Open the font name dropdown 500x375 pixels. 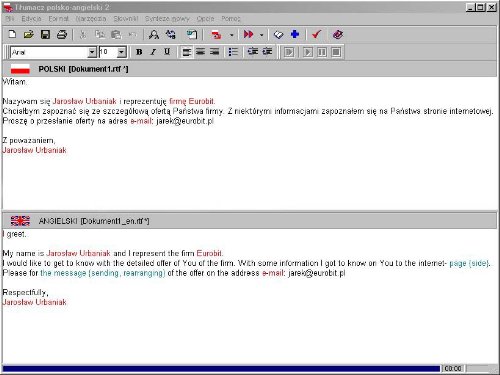pyautogui.click(x=92, y=52)
